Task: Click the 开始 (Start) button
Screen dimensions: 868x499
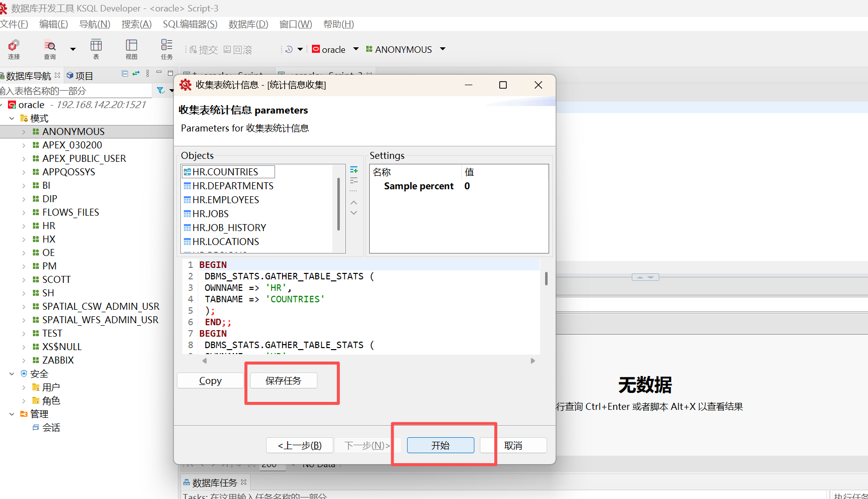Action: (440, 445)
